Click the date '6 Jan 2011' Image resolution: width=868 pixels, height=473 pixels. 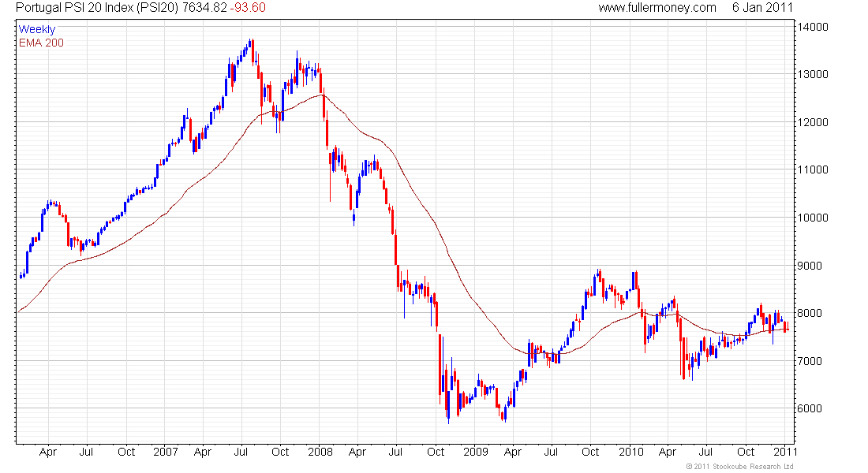pos(762,7)
